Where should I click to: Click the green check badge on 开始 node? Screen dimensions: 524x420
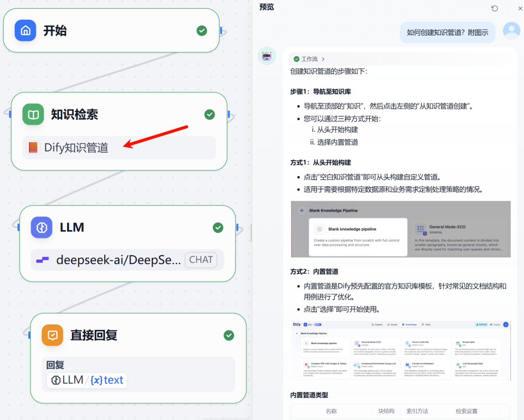coord(201,30)
